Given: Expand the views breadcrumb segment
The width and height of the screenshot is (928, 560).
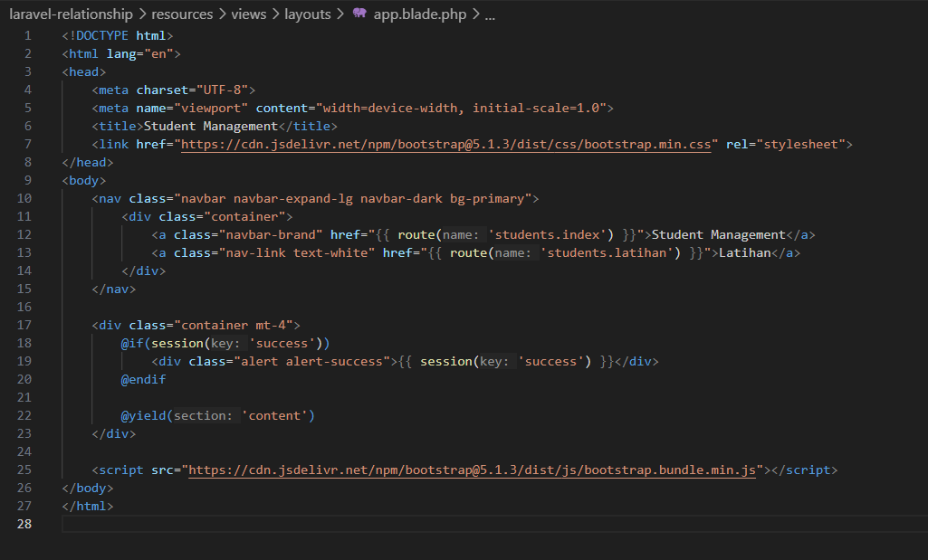Looking at the screenshot, I should pos(248,14).
